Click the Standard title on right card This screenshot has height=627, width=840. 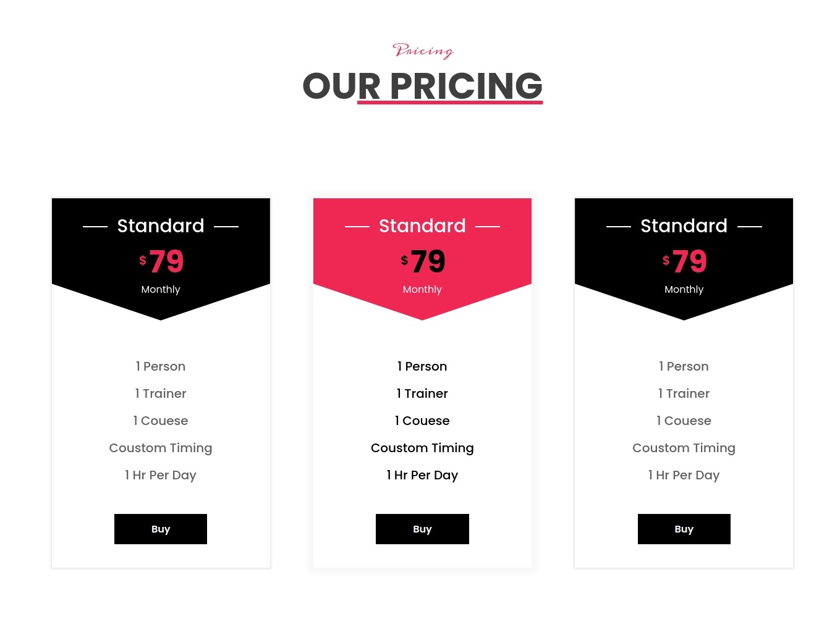point(684,226)
